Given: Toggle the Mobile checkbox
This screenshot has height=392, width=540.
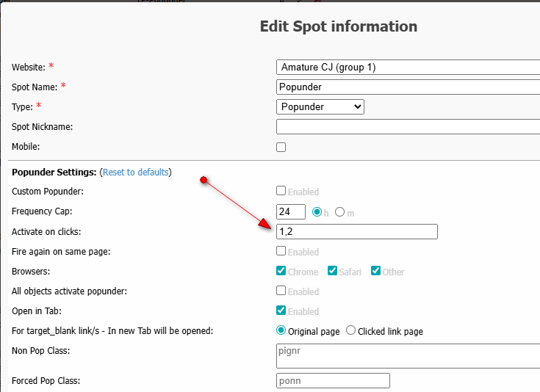Looking at the screenshot, I should [x=281, y=147].
